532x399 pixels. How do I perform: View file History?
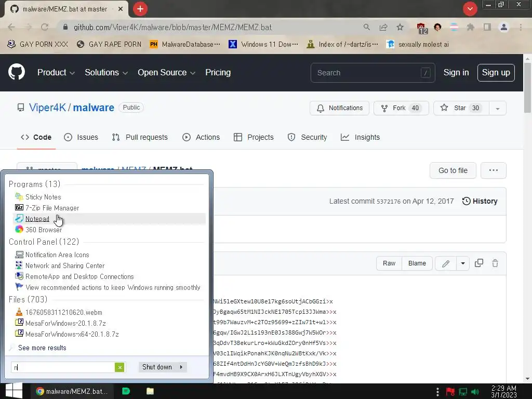(480, 201)
